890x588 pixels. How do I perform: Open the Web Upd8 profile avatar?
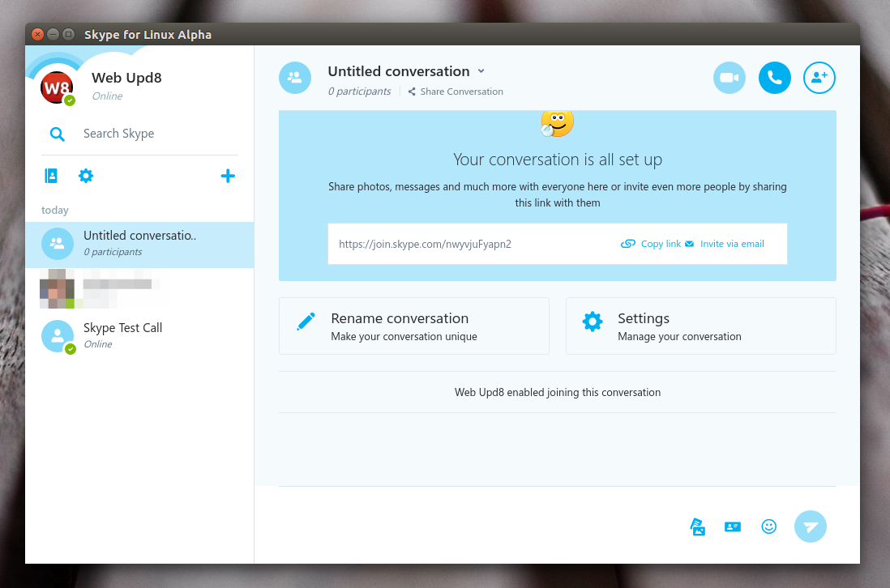(57, 88)
